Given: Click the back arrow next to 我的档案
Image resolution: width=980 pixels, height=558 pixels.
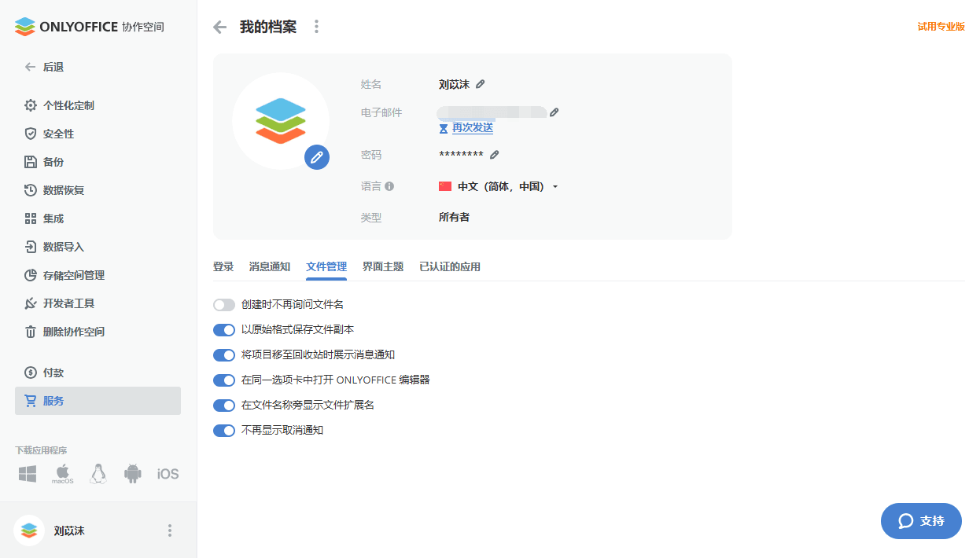Looking at the screenshot, I should pyautogui.click(x=219, y=28).
